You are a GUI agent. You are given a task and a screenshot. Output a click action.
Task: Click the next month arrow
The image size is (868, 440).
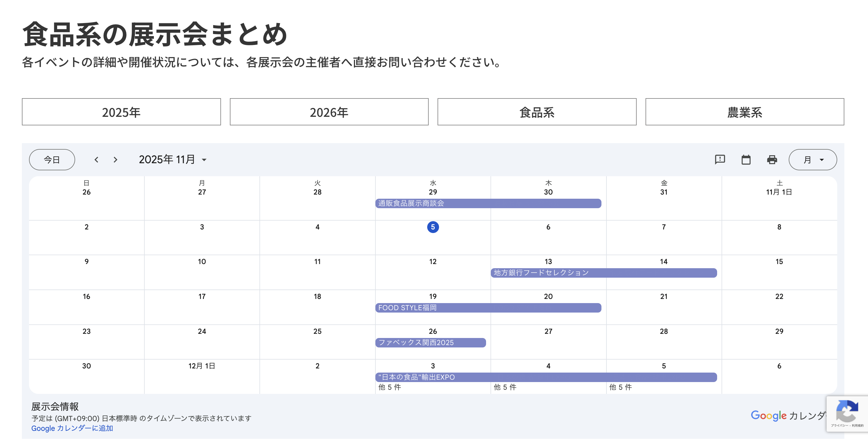pyautogui.click(x=115, y=160)
